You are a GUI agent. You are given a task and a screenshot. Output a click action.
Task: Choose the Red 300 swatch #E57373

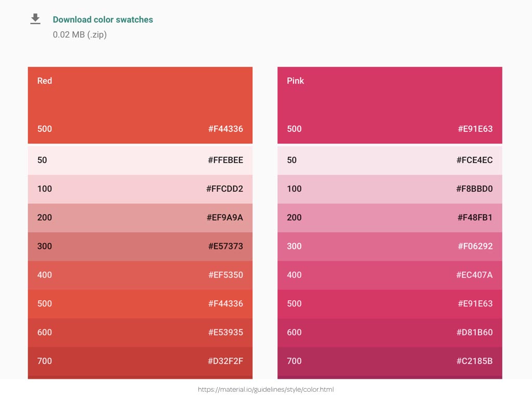[140, 246]
